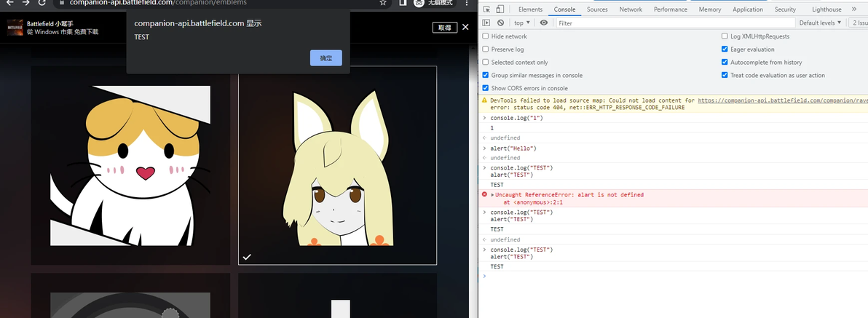The width and height of the screenshot is (868, 318).
Task: Open the top JavaScript context dropdown
Action: click(522, 23)
